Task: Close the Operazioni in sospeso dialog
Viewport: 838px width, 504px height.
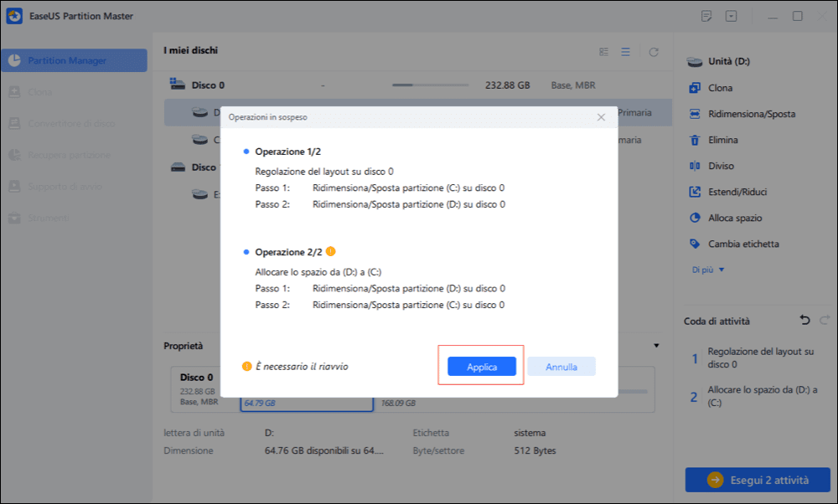Action: [601, 117]
